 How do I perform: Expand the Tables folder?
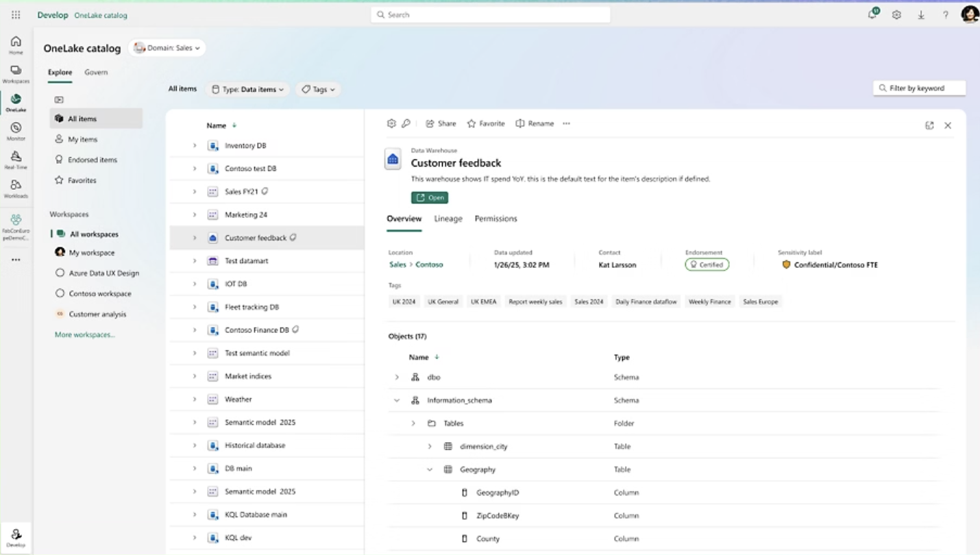pos(413,423)
